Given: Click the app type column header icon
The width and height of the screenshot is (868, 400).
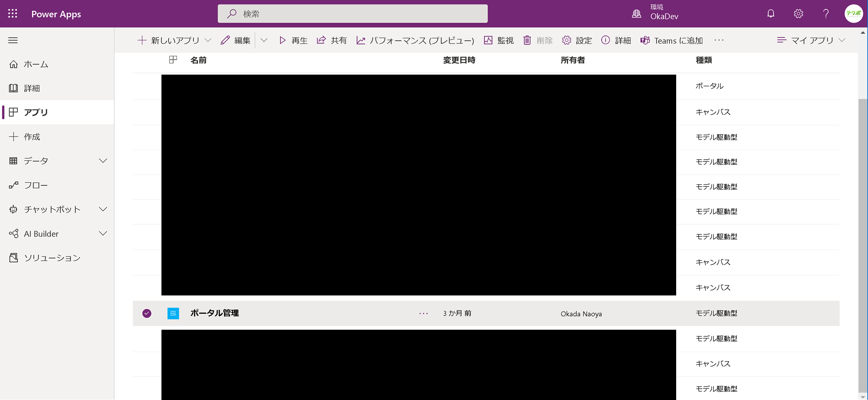Looking at the screenshot, I should click(173, 60).
